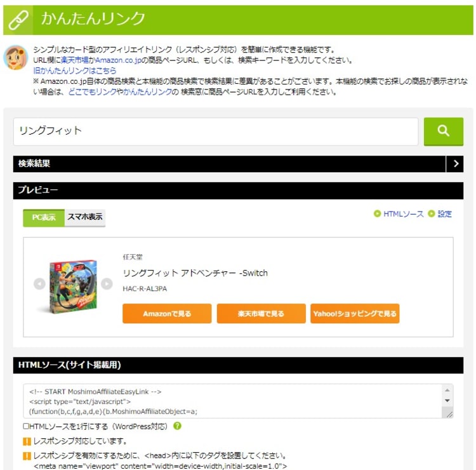
Task: Switch to PC表示 tab
Action: [x=44, y=217]
